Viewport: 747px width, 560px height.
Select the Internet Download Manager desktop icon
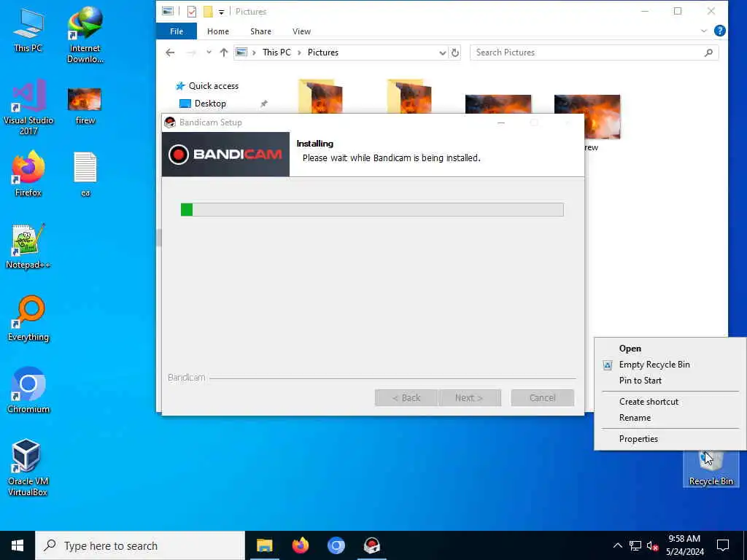(85, 34)
